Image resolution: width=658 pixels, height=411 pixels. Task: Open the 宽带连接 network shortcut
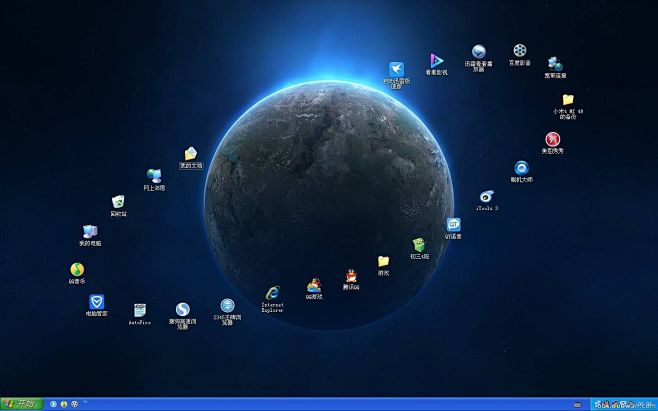tap(555, 65)
